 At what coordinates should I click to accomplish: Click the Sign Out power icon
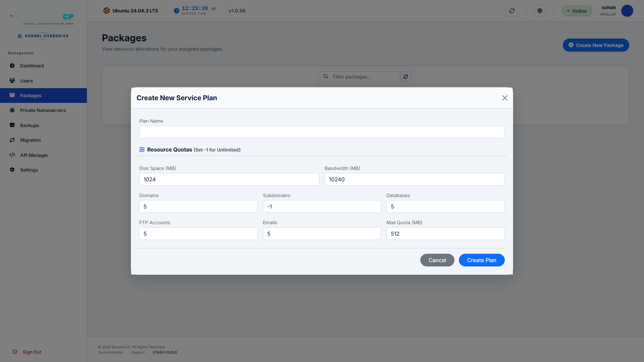15,352
